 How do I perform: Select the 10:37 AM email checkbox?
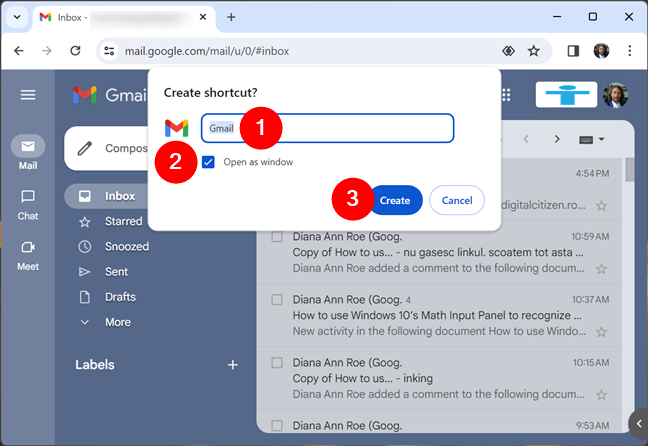[x=277, y=299]
